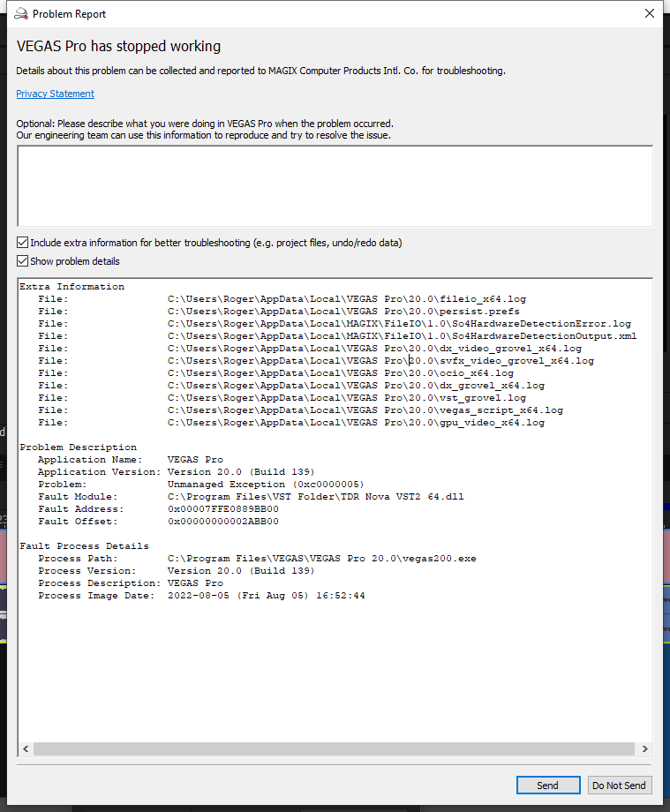Click the Problem Report title bar icon
Screen dimensions: 670x812
click(x=21, y=14)
